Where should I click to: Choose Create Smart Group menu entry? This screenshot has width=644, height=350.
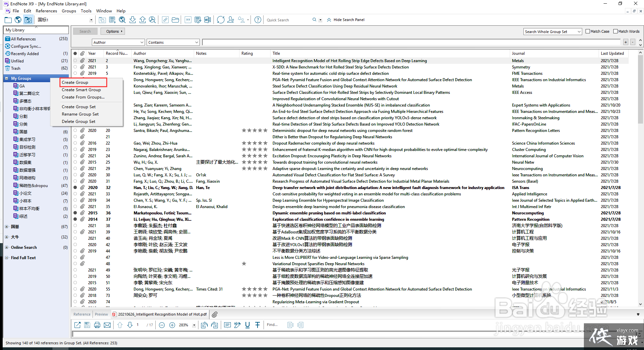pyautogui.click(x=81, y=90)
